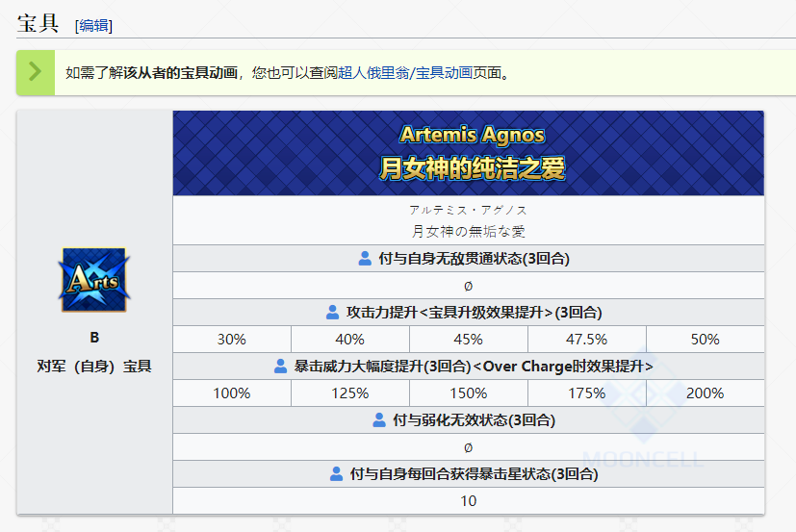Image resolution: width=796 pixels, height=532 pixels.
Task: Click the Arts card type icon
Action: pyautogui.click(x=94, y=280)
